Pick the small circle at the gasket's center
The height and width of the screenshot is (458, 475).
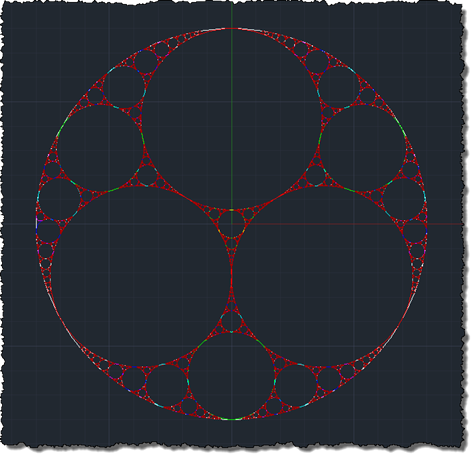[x=232, y=224]
